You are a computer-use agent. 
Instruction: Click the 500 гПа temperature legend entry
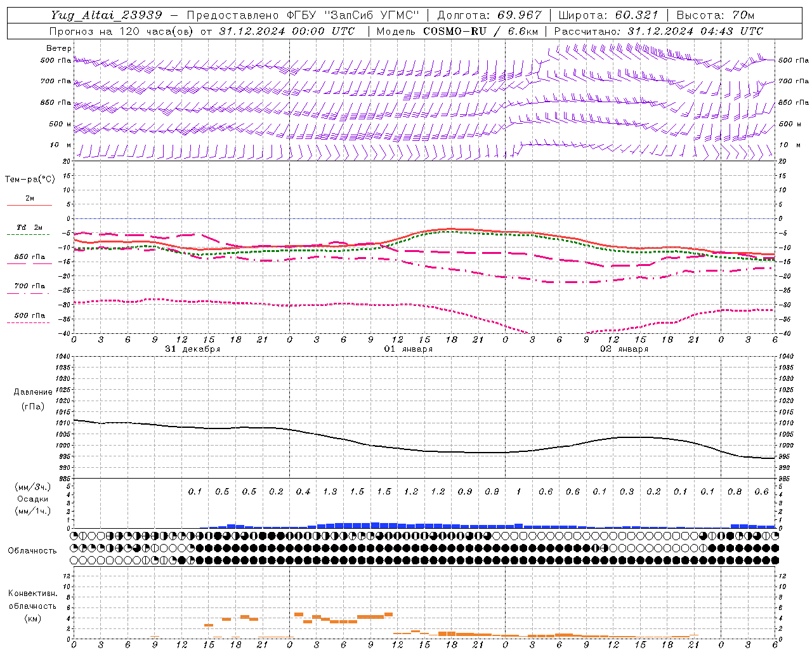(30, 315)
